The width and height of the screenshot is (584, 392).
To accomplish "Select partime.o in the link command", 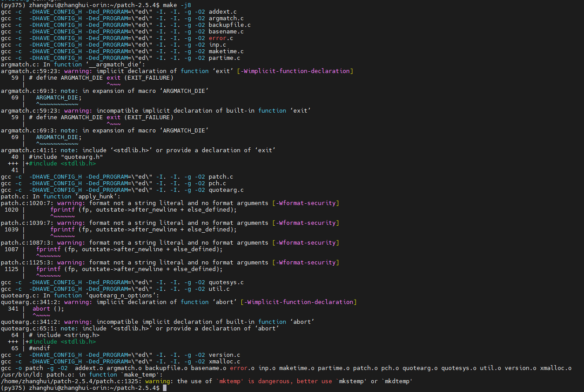I will [x=334, y=368].
